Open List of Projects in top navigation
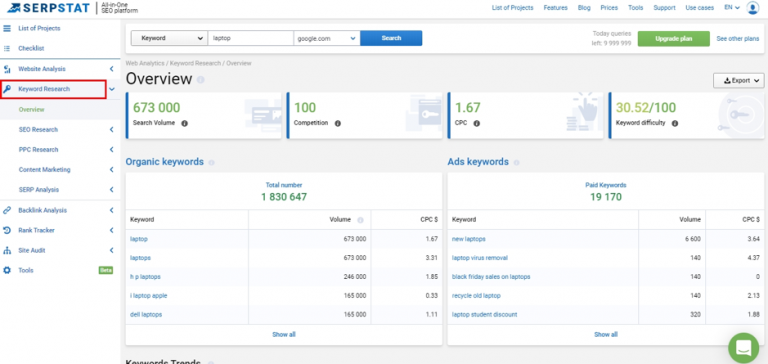 tap(512, 8)
